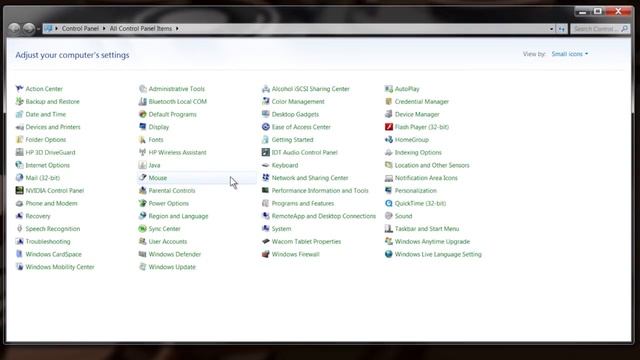The width and height of the screenshot is (640, 360).
Task: Open the System link
Action: coord(281,229)
